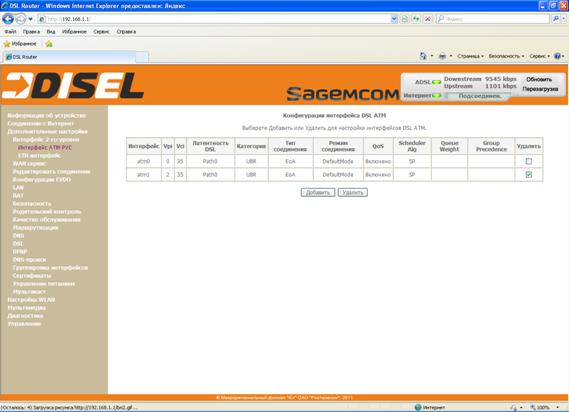Click the DISEL logo

point(73,86)
